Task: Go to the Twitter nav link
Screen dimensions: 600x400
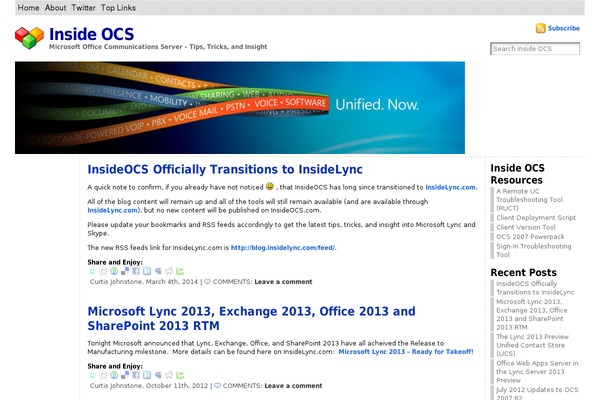Action: [x=83, y=8]
